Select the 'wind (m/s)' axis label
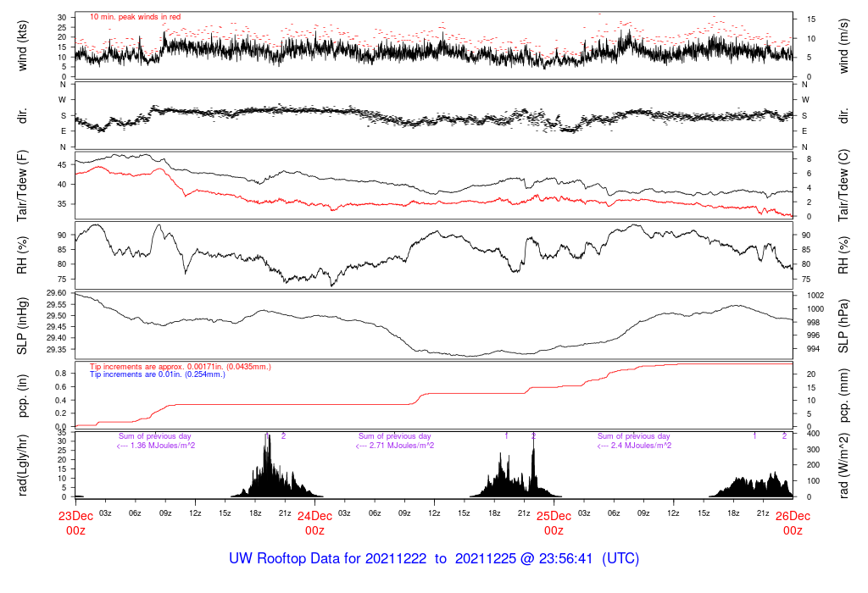868x593 pixels. pyautogui.click(x=843, y=46)
